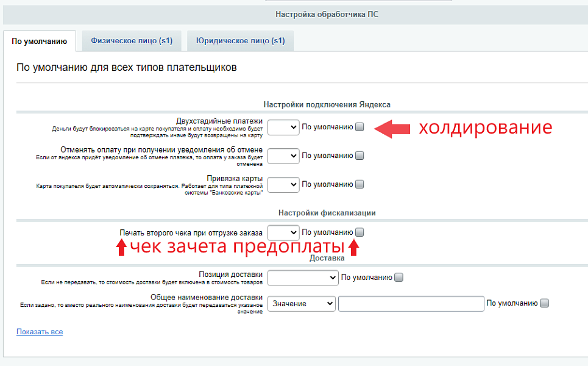Open the Печать второго чека dropdown

coord(283,232)
